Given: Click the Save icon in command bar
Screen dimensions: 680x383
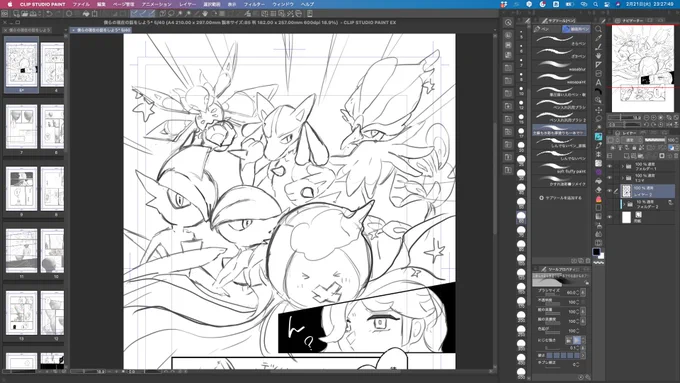Looking at the screenshot, I should coord(33,13).
